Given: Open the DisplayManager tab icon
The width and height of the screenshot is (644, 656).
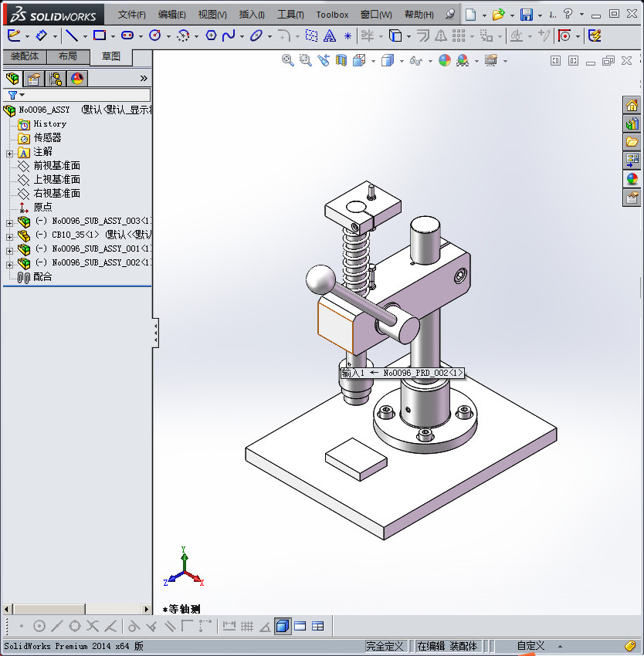Looking at the screenshot, I should 77,78.
